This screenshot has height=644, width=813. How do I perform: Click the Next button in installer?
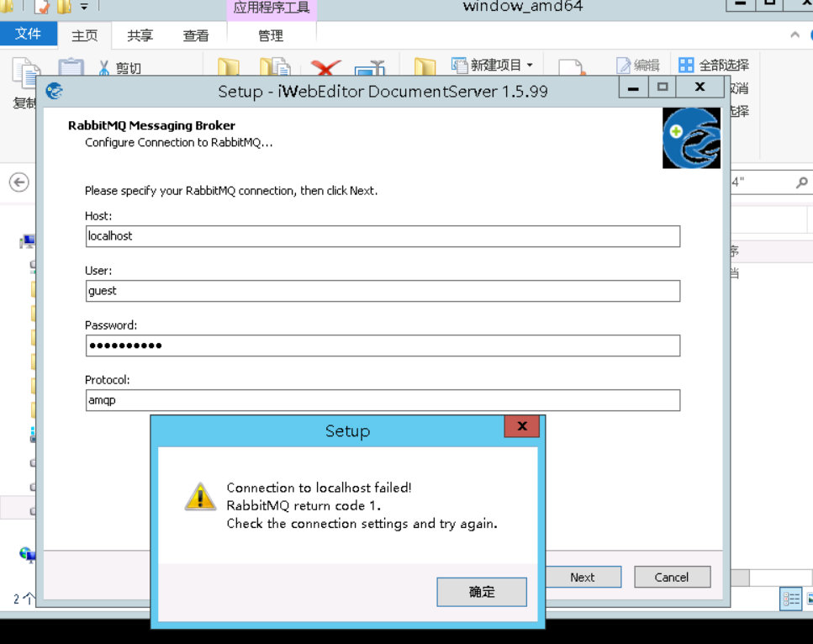coord(583,577)
